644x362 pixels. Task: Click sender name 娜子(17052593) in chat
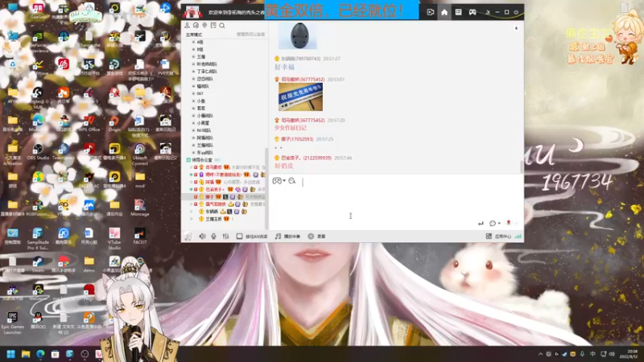296,139
